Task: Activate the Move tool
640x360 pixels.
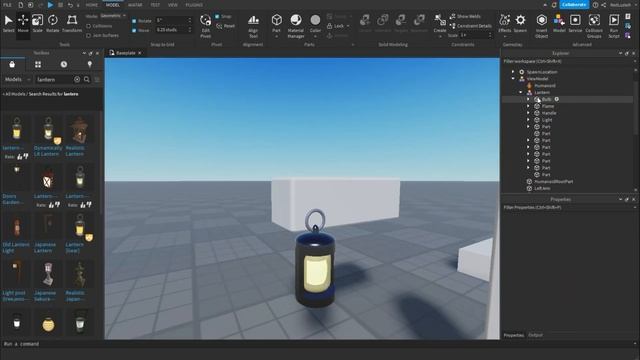Action: point(23,24)
